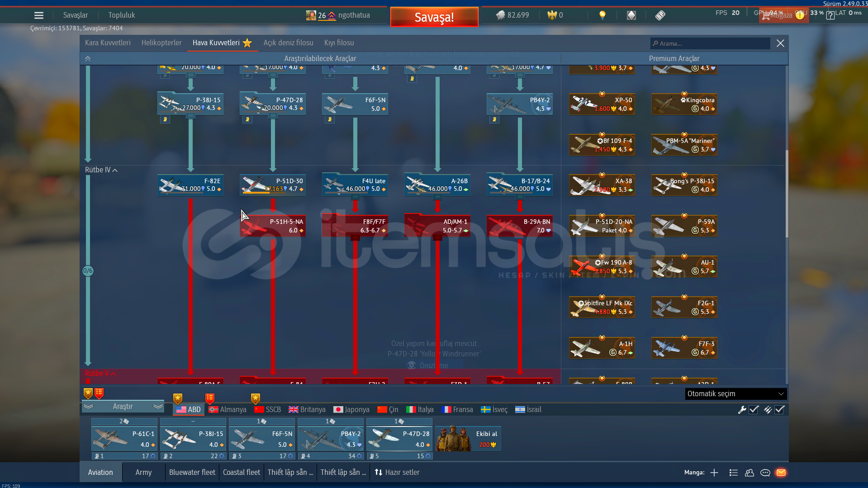Click the gold star badge above ABD
Image resolution: width=868 pixels, height=488 pixels.
pos(178,398)
